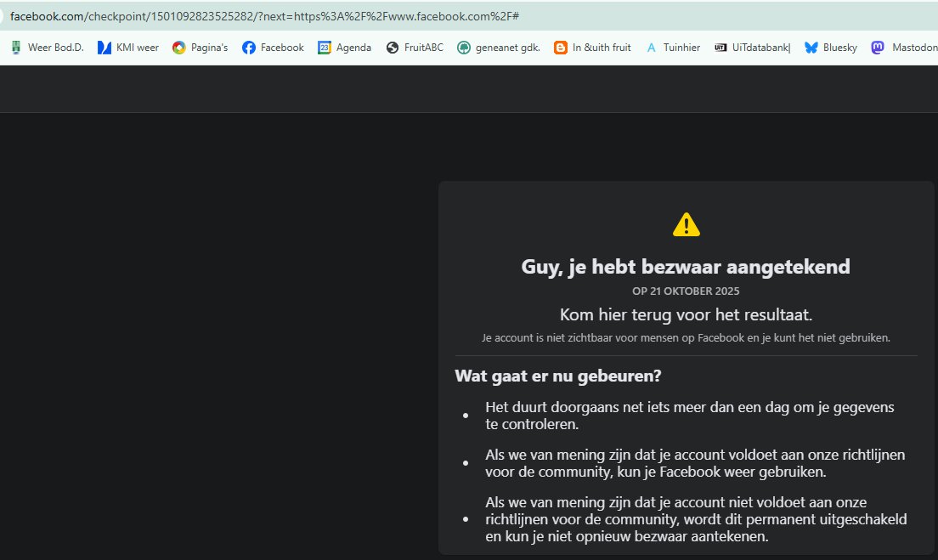
Task: Click the Facebook logo bookmark icon
Action: coord(249,48)
